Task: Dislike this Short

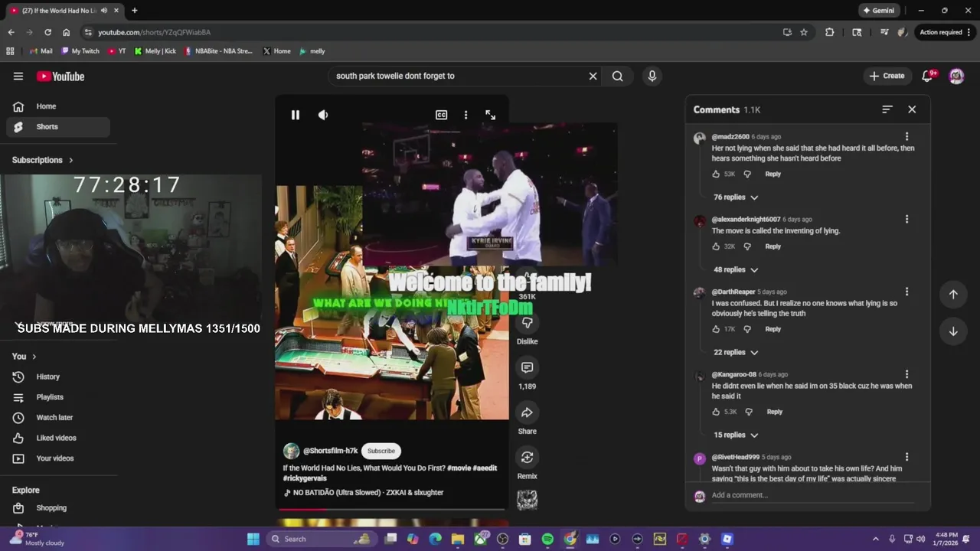Action: pyautogui.click(x=527, y=322)
